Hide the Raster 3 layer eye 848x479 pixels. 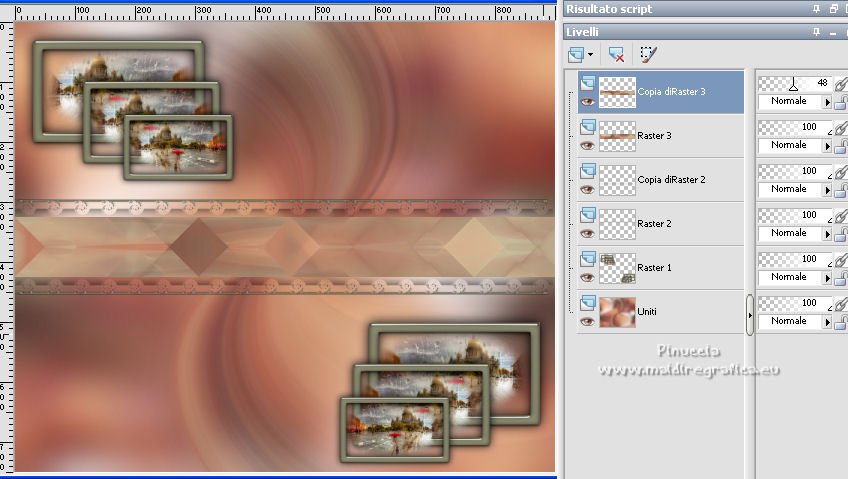[587, 145]
